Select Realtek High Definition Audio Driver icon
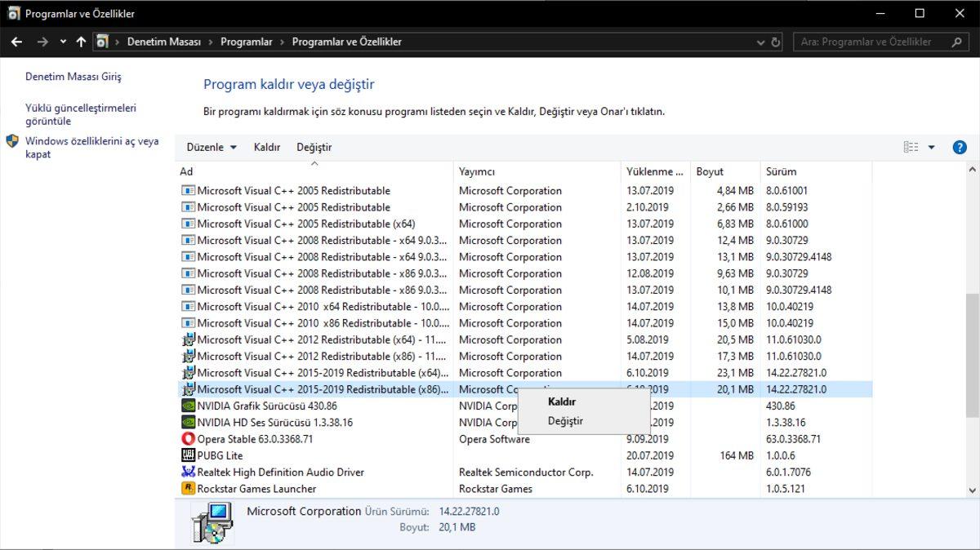The image size is (980, 550). [x=188, y=472]
